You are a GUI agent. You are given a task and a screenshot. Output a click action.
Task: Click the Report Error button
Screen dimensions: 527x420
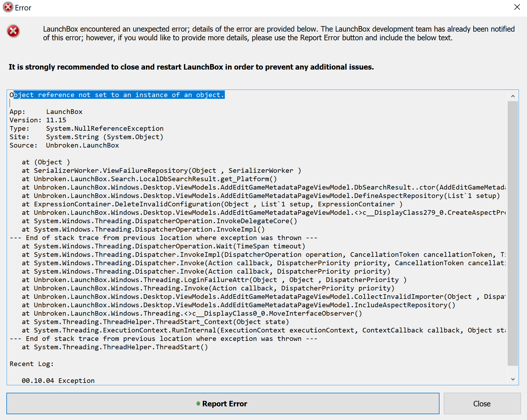coord(223,403)
